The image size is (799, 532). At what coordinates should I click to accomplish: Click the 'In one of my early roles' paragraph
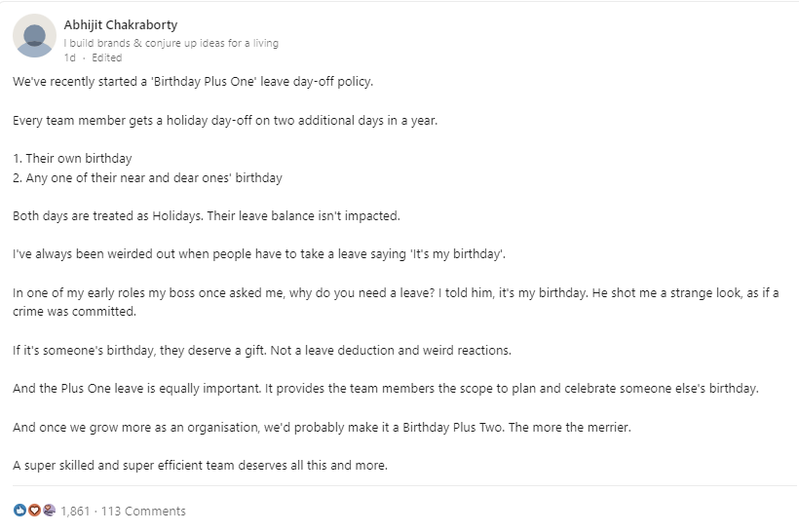coord(396,302)
